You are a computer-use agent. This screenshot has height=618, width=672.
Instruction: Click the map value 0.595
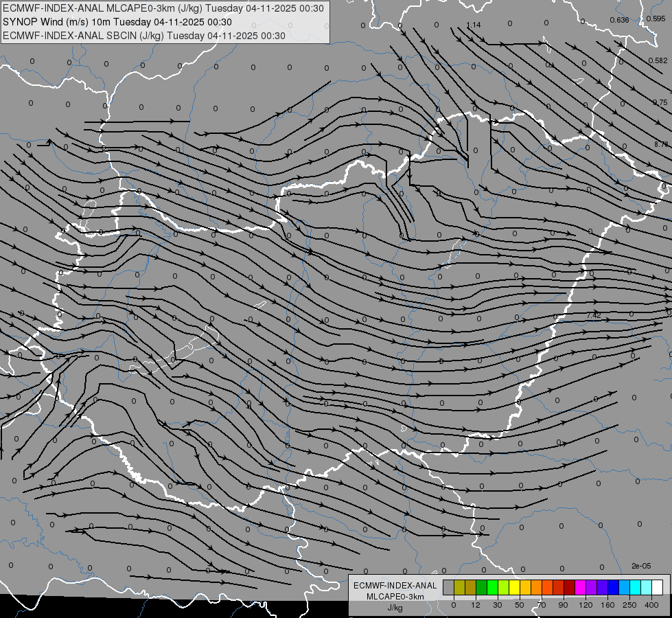click(656, 19)
